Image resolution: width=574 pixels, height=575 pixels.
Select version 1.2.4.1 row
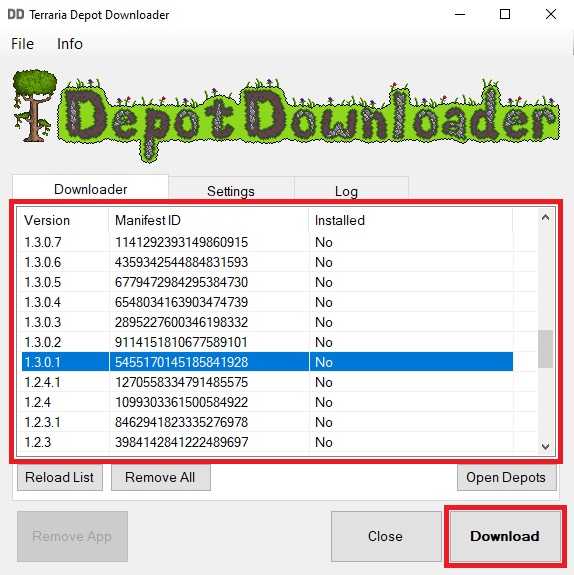267,382
